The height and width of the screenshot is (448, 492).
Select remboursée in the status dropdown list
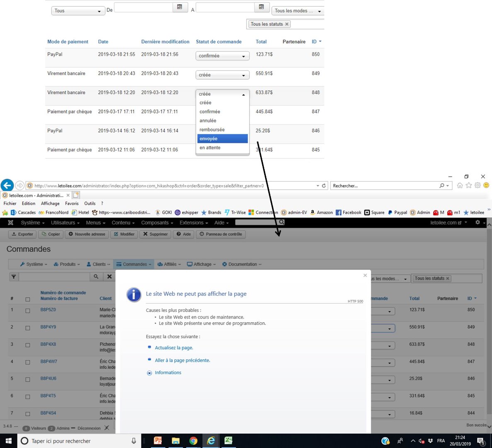[x=222, y=129]
